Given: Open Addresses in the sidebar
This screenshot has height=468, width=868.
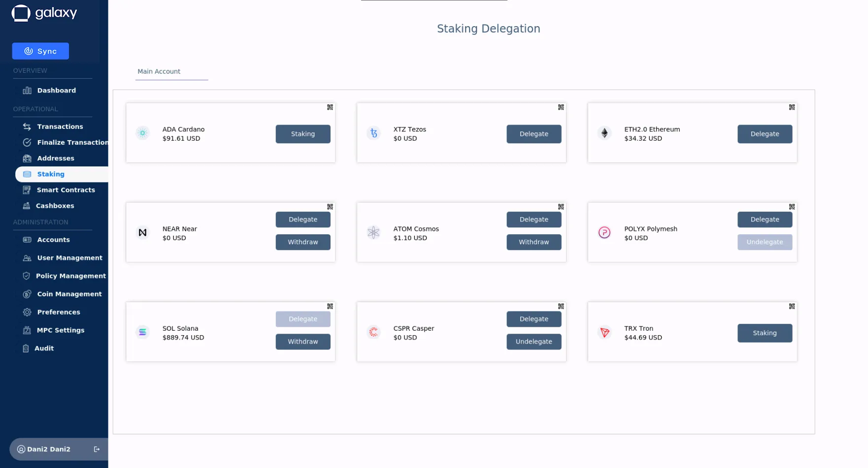Looking at the screenshot, I should [48, 158].
